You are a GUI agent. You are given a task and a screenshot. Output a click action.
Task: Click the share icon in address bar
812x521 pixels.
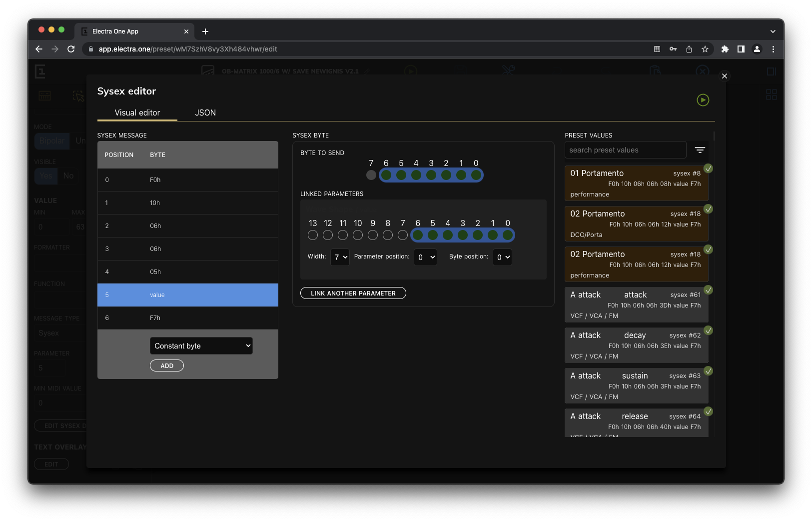[x=689, y=49]
